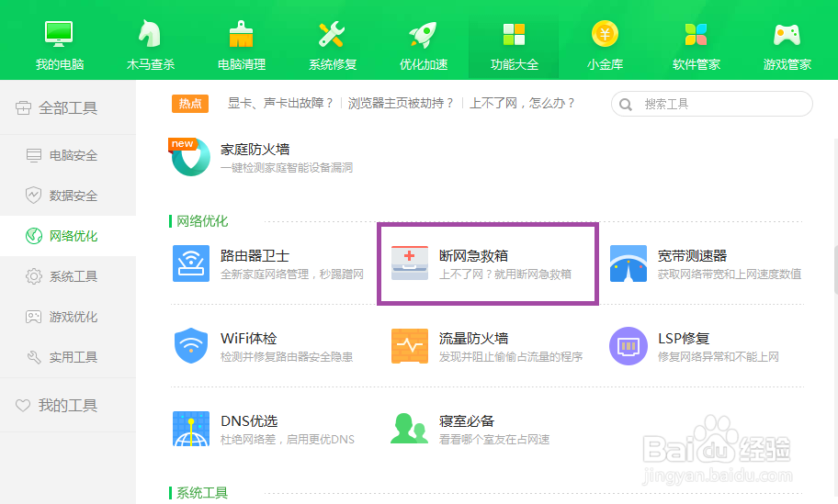This screenshot has width=838, height=504.
Task: Click text 杜绝网络差，启用更优DNS
Action: pos(288,440)
